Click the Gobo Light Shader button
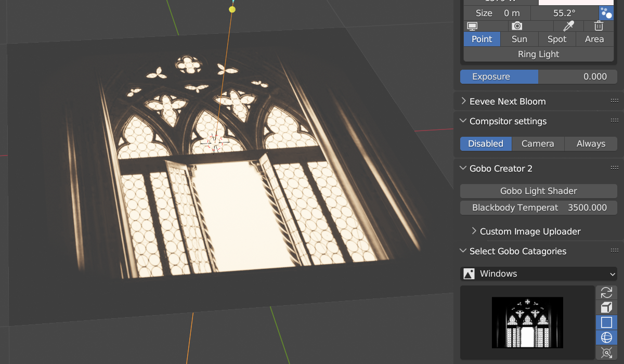The width and height of the screenshot is (624, 364). click(x=538, y=191)
